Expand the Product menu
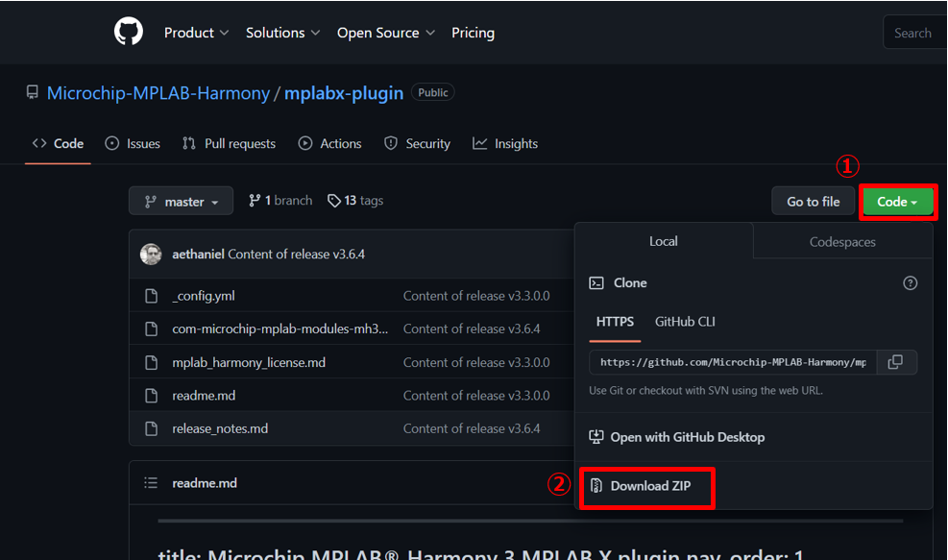This screenshot has height=560, width=948. click(x=197, y=33)
